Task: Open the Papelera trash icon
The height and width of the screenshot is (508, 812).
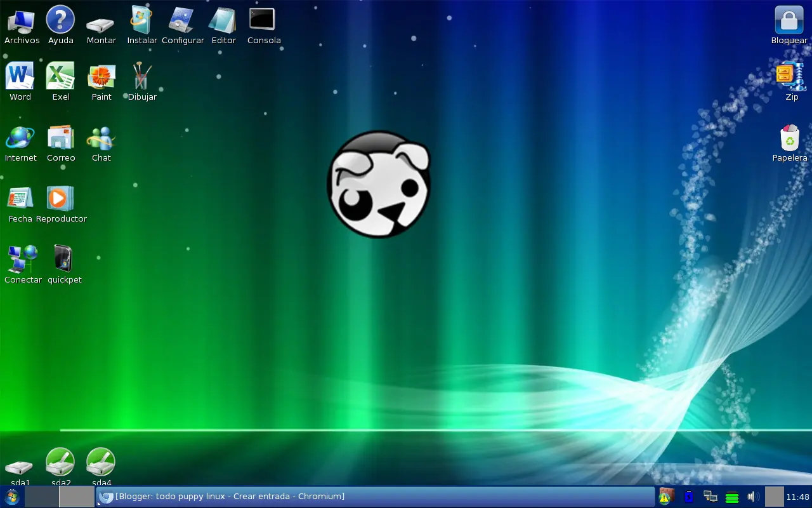Action: (790, 138)
